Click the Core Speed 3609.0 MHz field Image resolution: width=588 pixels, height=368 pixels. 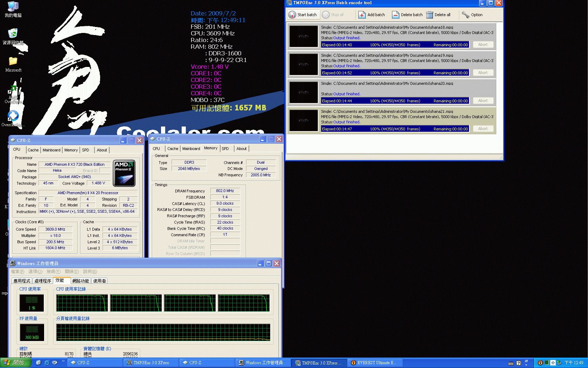(55, 229)
